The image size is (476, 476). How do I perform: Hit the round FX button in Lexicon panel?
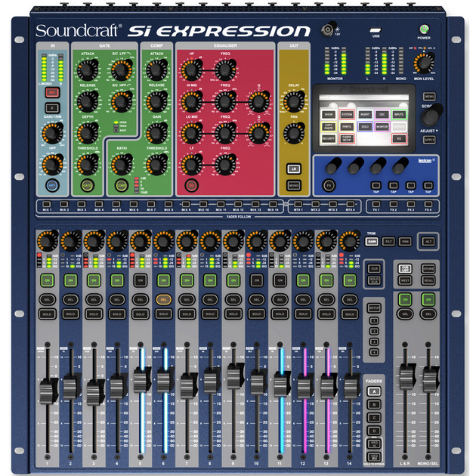pos(329,185)
